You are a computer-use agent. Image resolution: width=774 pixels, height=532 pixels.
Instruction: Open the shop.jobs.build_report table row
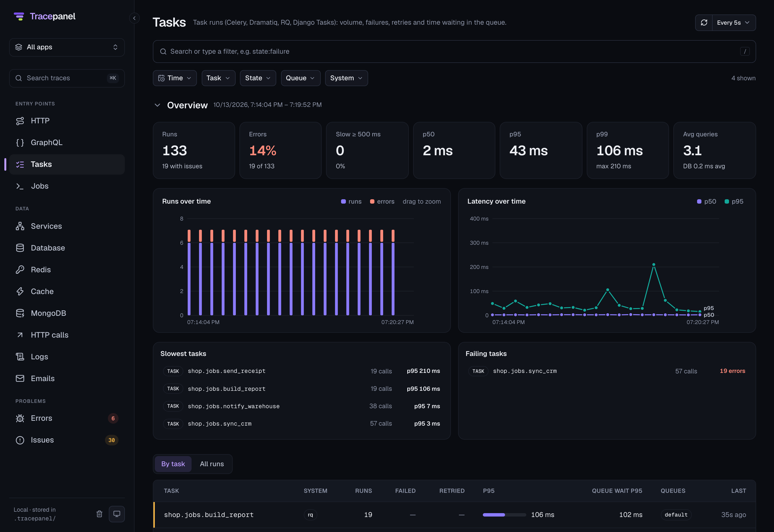pyautogui.click(x=454, y=515)
